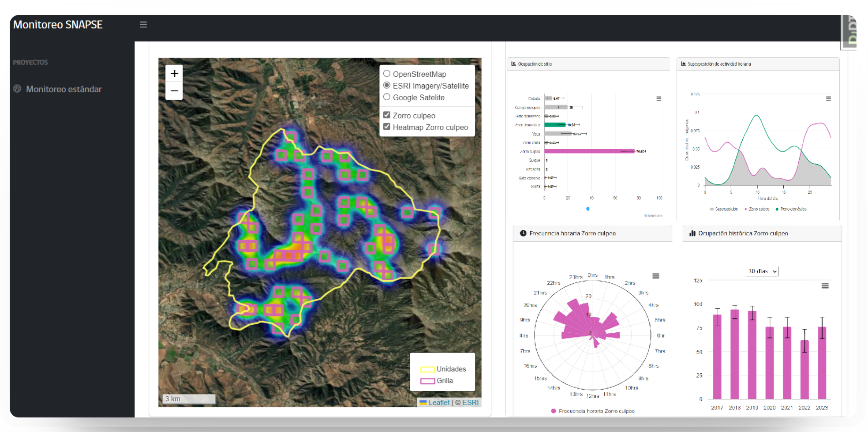Open Superposición de actividad horaria chart menu
Viewport: 868px width, 432px height.
click(828, 98)
